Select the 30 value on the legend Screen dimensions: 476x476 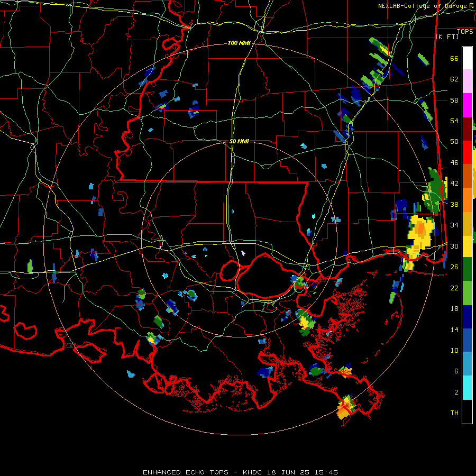coord(454,246)
